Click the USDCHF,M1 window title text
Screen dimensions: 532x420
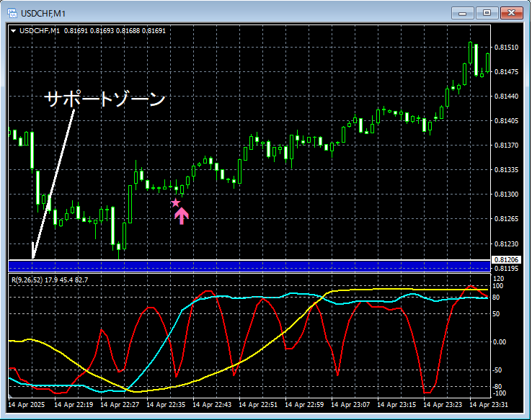coord(43,14)
